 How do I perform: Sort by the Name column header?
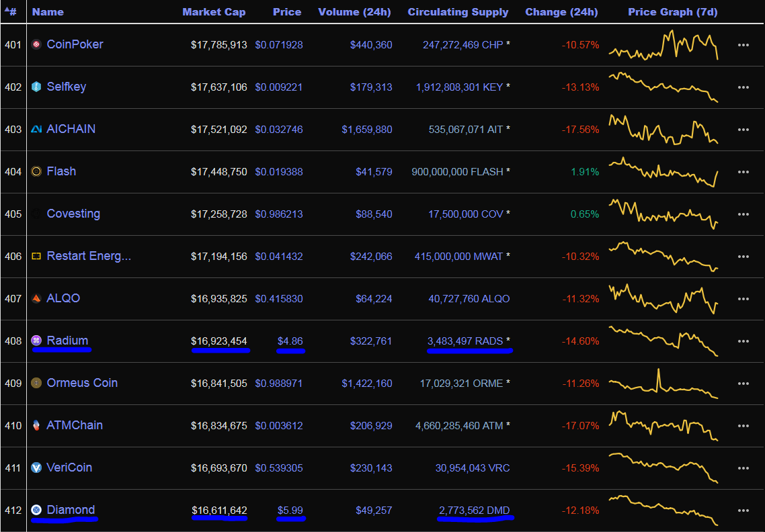pyautogui.click(x=48, y=11)
